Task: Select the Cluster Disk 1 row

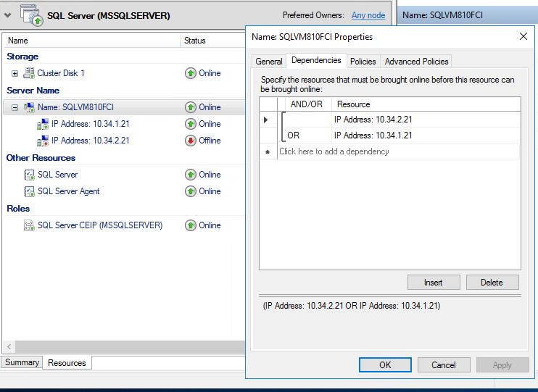Action: tap(123, 73)
